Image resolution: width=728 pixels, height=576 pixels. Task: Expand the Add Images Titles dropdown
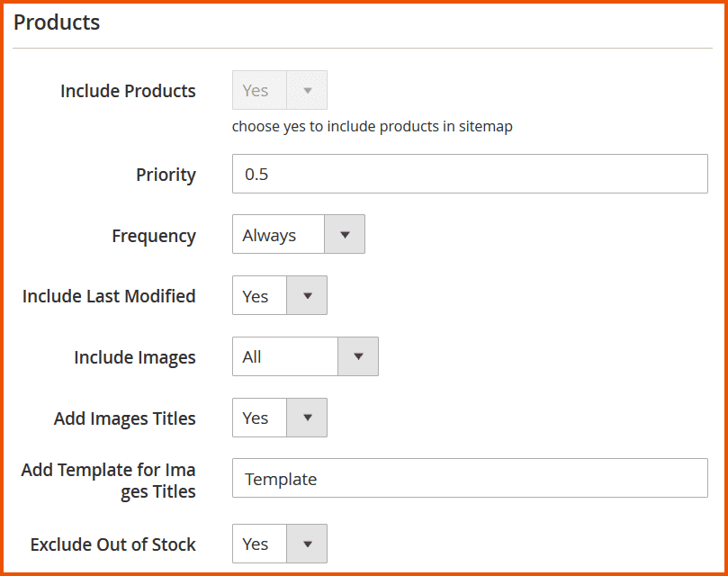pyautogui.click(x=279, y=418)
